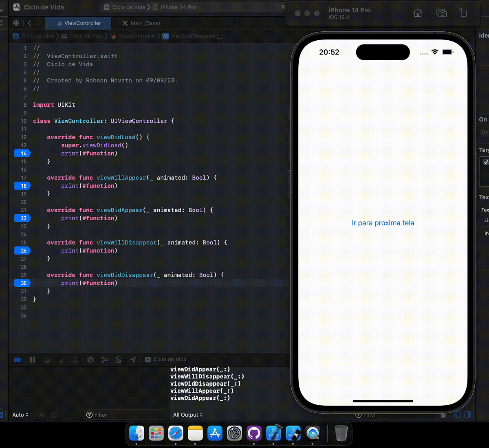Open the Auto scope dropdown in variables view
Viewport: 489px width, 448px height.
coord(20,415)
